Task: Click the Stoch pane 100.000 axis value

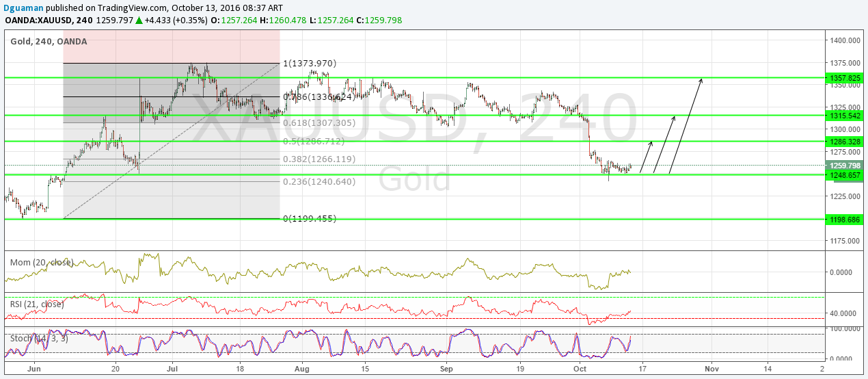Action: tap(846, 330)
